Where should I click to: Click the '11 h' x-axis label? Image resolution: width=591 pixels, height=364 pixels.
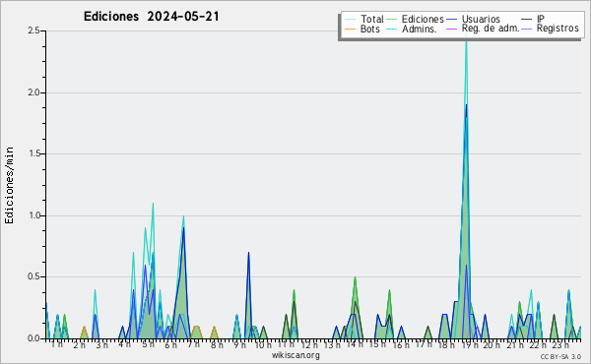[x=286, y=344]
